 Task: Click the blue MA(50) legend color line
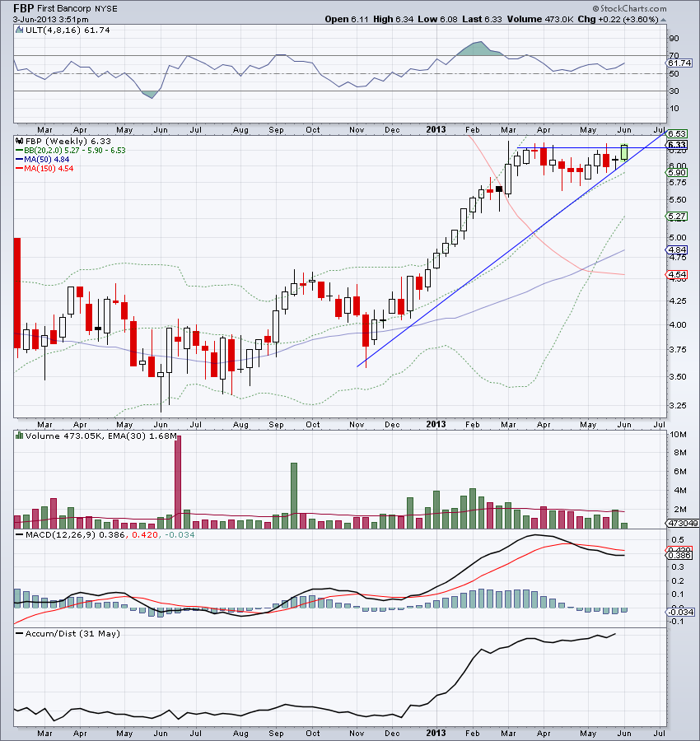(x=20, y=159)
